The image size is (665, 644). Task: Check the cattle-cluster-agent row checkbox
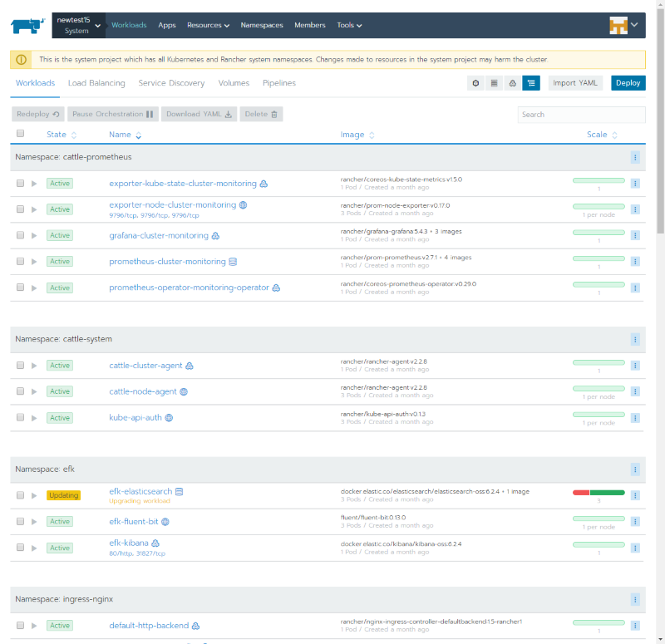[20, 365]
